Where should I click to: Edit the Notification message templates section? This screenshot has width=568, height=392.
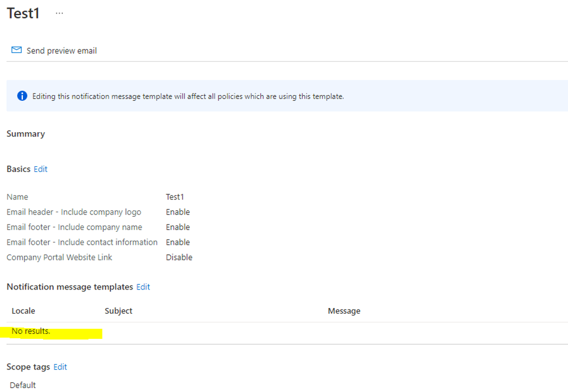tap(143, 287)
